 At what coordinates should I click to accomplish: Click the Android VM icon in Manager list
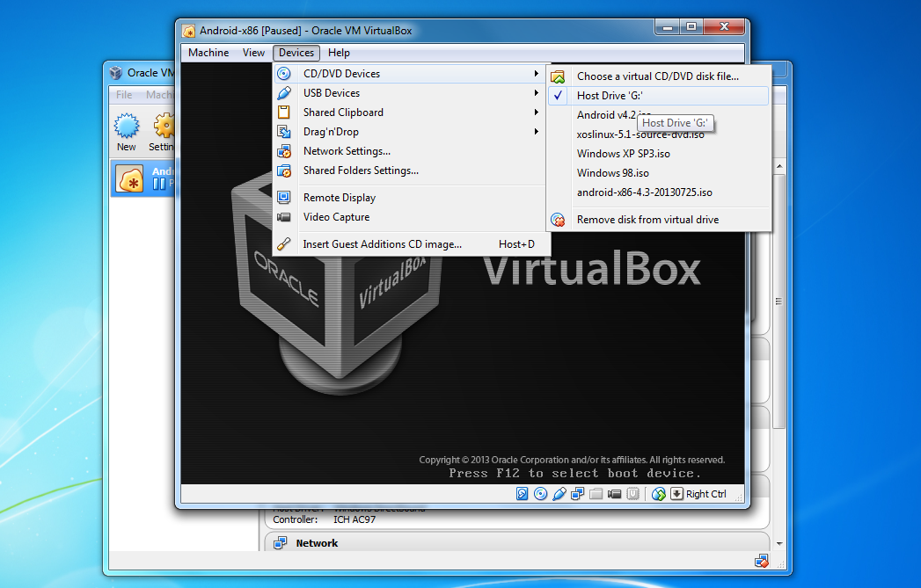pos(130,178)
